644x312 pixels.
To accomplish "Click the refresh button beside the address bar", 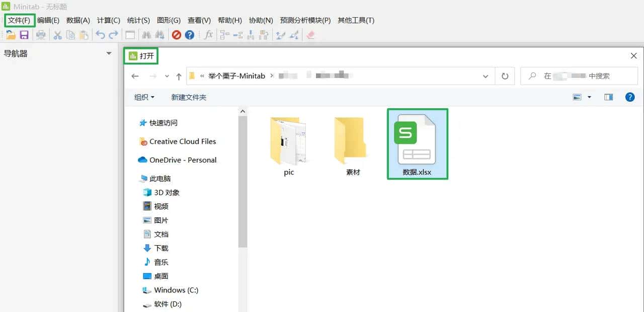I will tap(505, 76).
